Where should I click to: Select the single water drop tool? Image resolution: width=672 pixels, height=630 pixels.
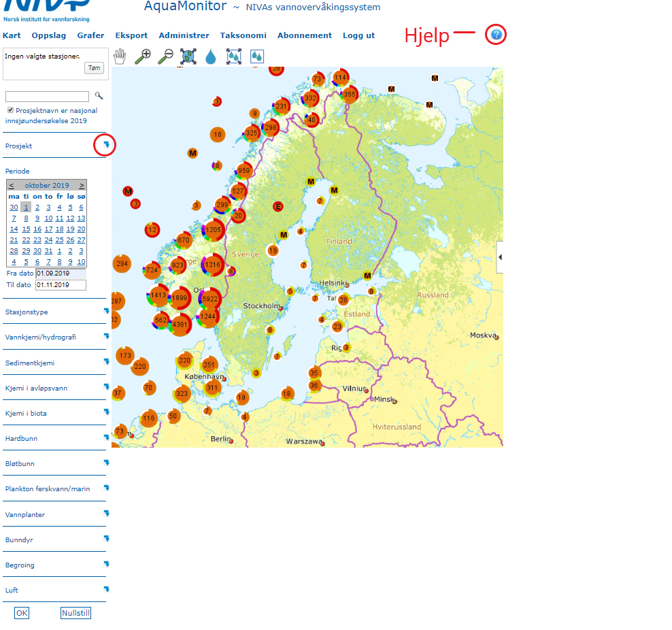coord(210,57)
